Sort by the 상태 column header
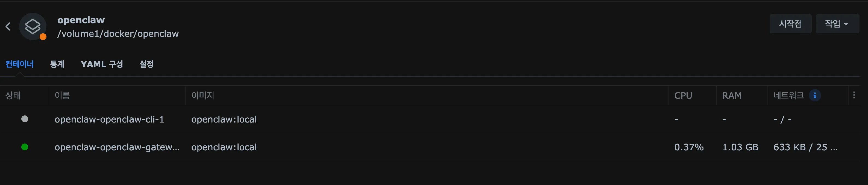 click(13, 96)
